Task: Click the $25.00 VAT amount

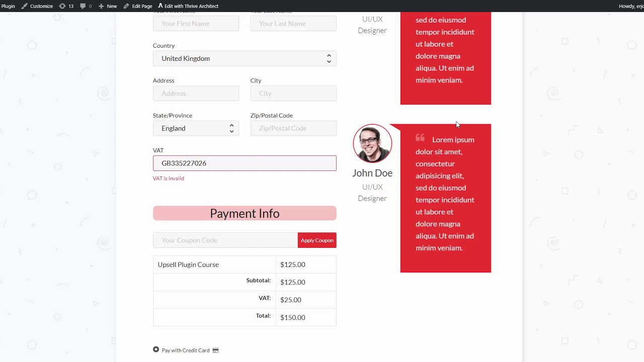Action: pyautogui.click(x=291, y=300)
